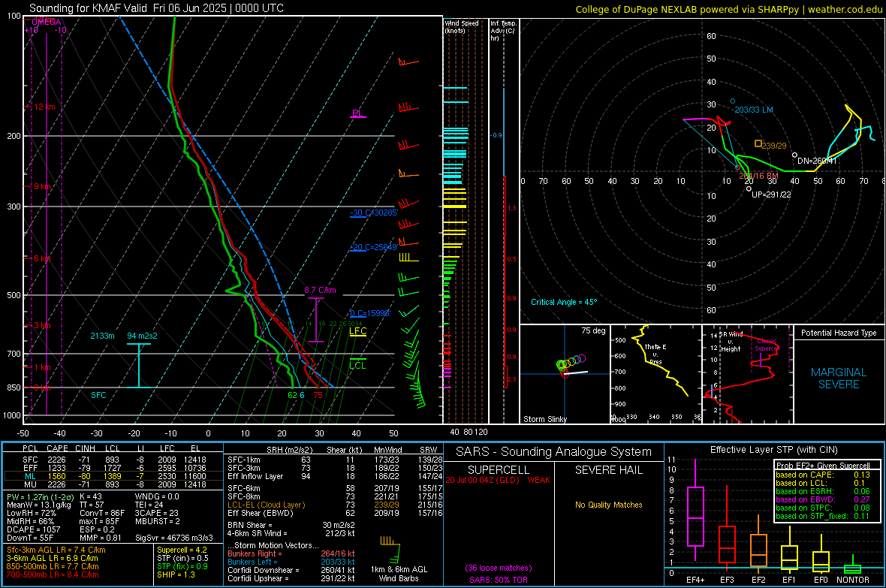Click the OMEGA label
This screenshot has height=588, width=886.
[47, 22]
